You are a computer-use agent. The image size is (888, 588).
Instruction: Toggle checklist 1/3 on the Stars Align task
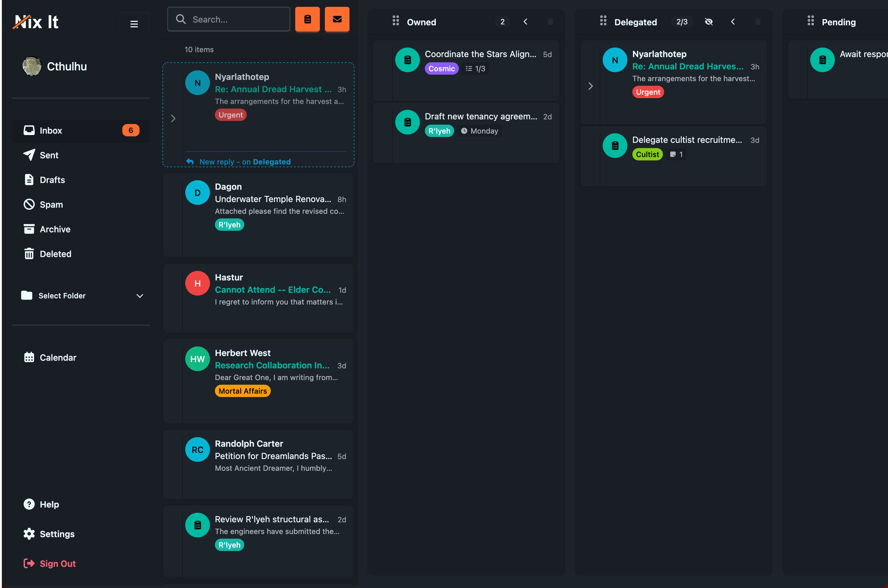pyautogui.click(x=475, y=68)
